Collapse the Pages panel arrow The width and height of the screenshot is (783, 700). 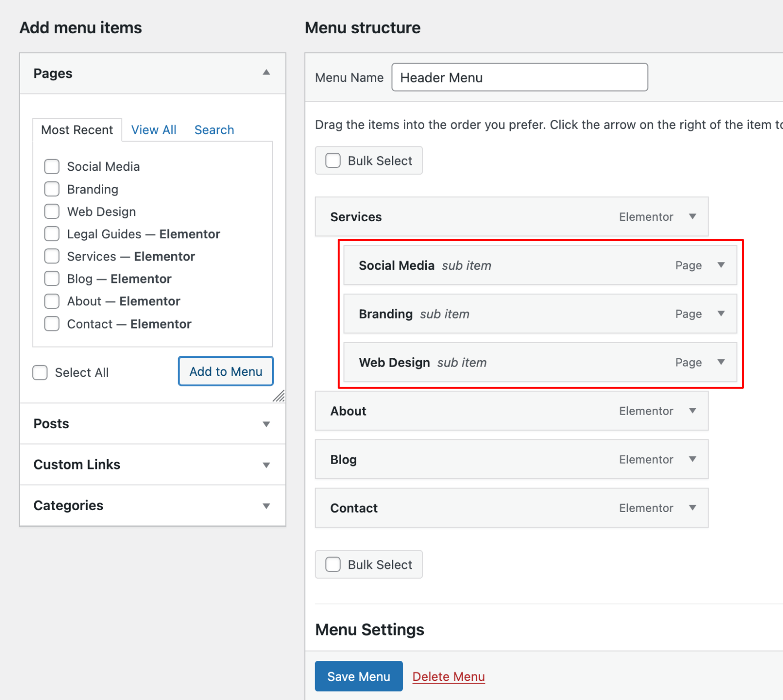(266, 72)
